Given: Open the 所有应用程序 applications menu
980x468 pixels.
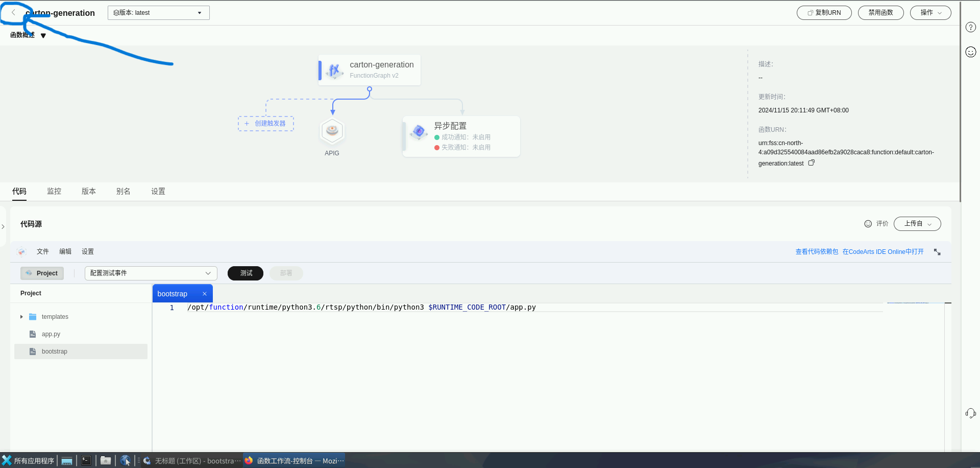Looking at the screenshot, I should coord(29,461).
